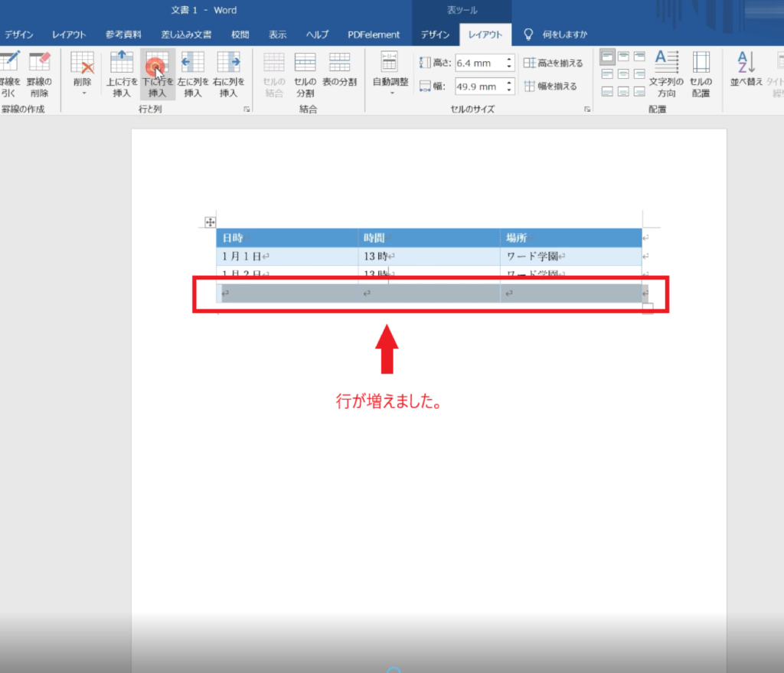The image size is (784, 673).
Task: Open the 表ツール デザイン tab
Action: click(435, 34)
